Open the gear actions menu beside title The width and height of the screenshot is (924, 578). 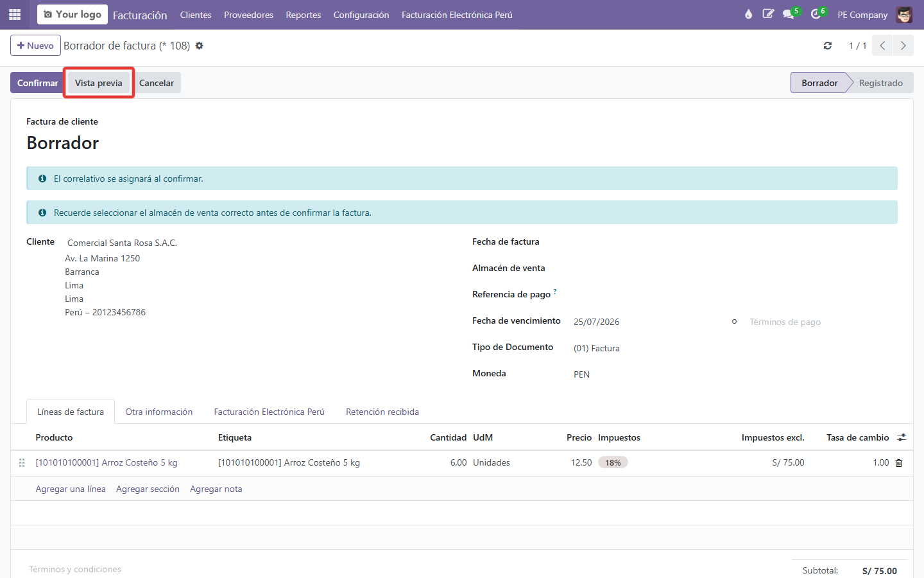[x=200, y=46]
